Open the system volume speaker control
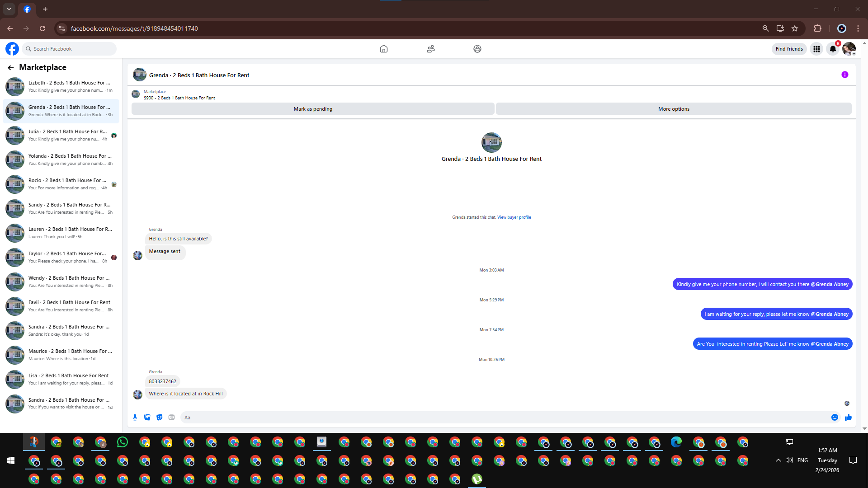868x488 pixels. pos(789,460)
